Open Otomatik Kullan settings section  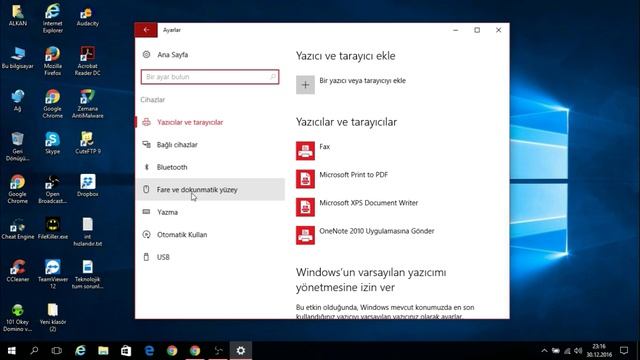pos(210,234)
